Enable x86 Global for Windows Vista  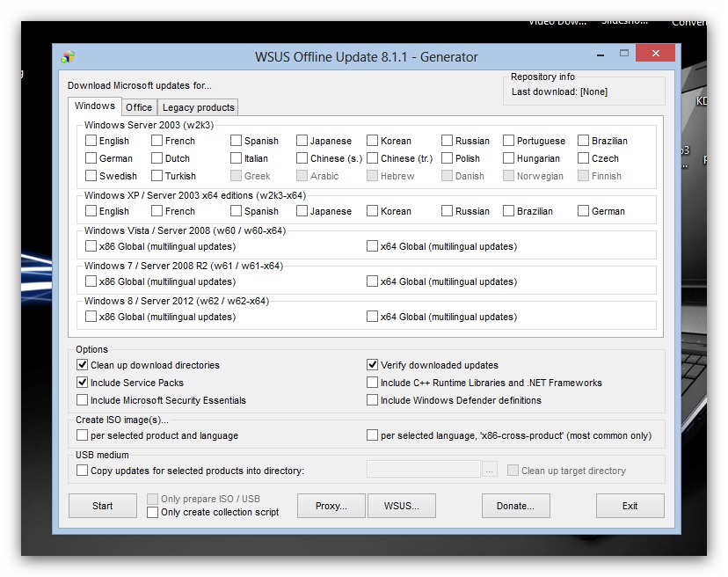pyautogui.click(x=91, y=245)
